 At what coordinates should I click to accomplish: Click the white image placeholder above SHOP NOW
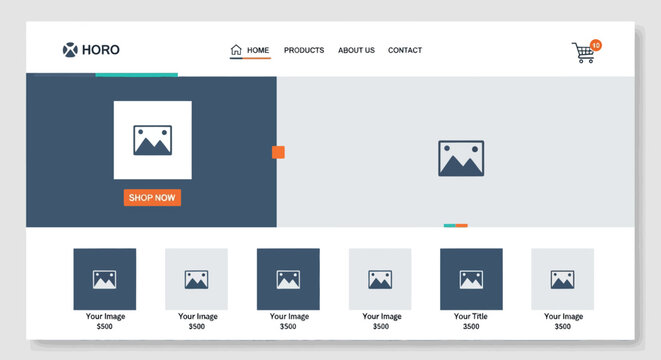click(x=153, y=140)
